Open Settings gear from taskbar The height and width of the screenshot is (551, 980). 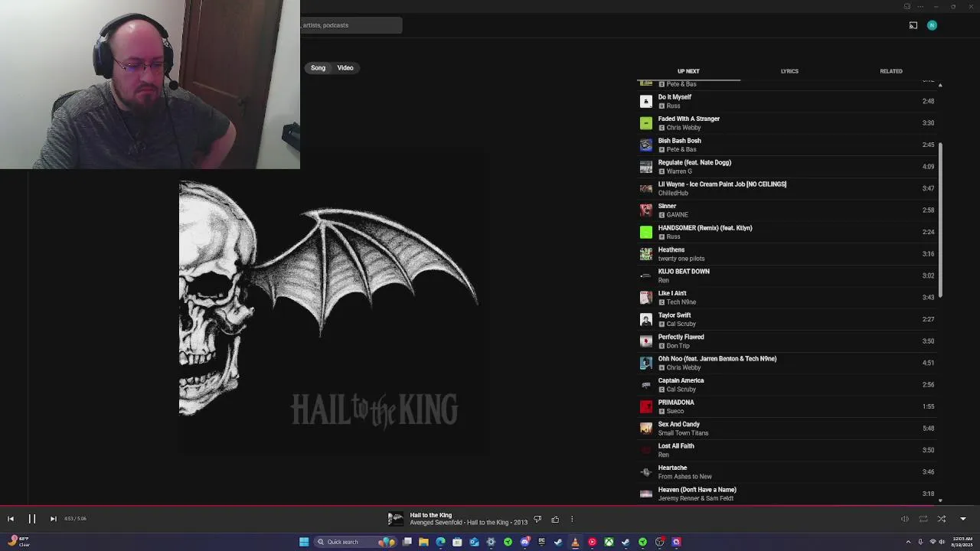491,542
